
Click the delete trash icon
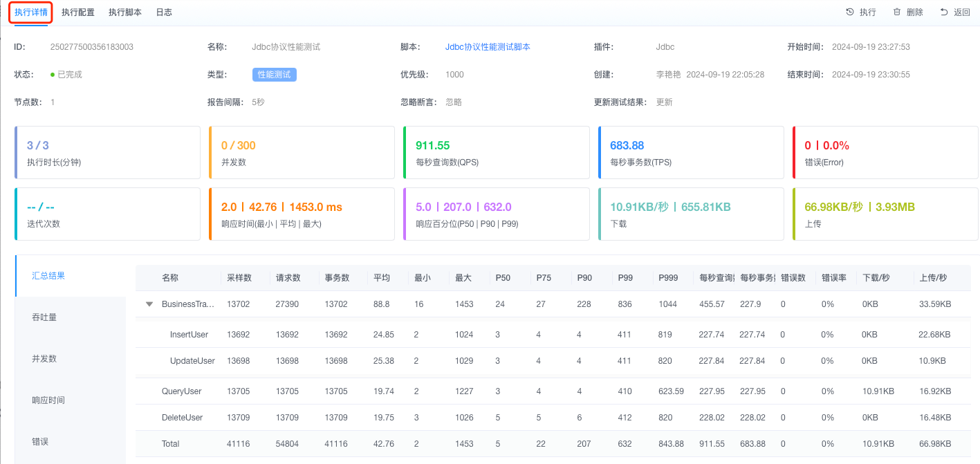click(x=897, y=12)
